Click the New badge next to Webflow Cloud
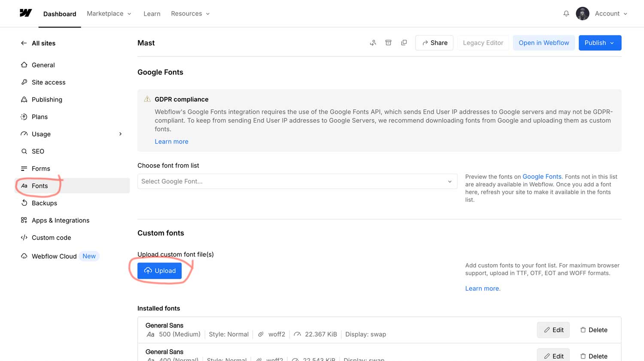Screen dimensions: 644x361 point(89,256)
